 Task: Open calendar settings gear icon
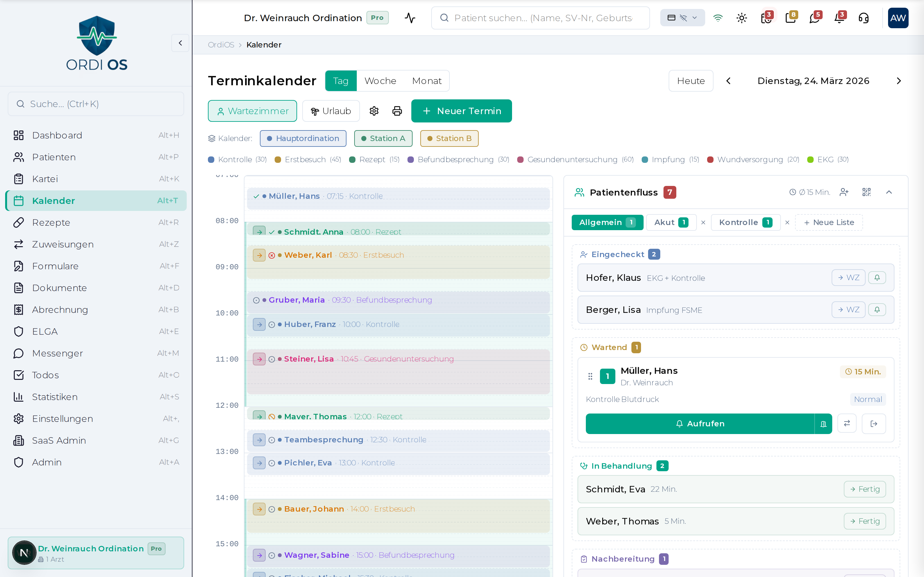tap(374, 111)
